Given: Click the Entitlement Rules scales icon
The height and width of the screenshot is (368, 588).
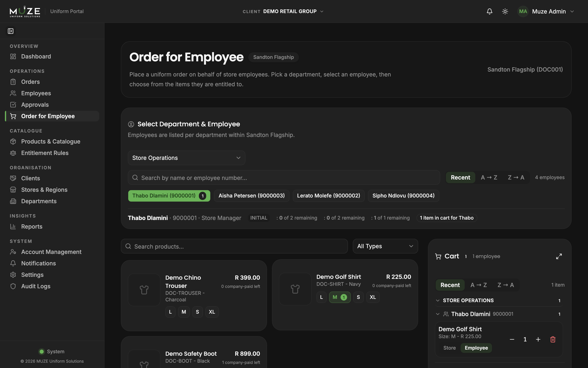Looking at the screenshot, I should click(13, 153).
